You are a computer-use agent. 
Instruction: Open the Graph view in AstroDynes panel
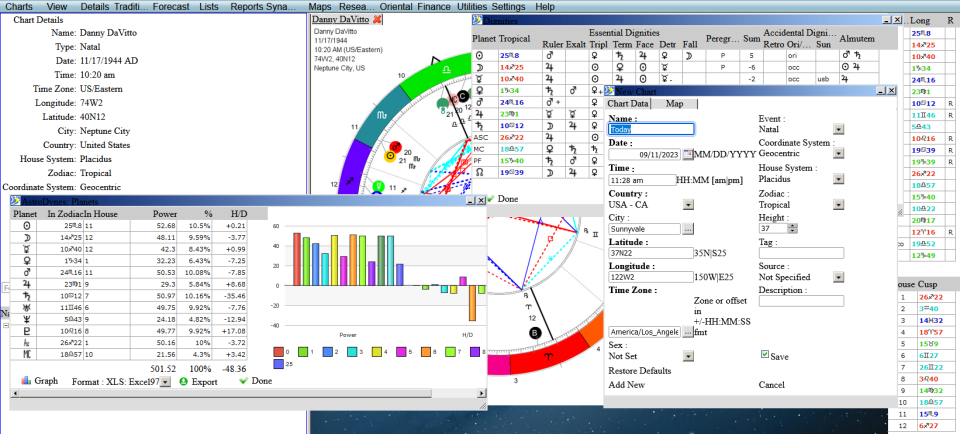[x=40, y=381]
